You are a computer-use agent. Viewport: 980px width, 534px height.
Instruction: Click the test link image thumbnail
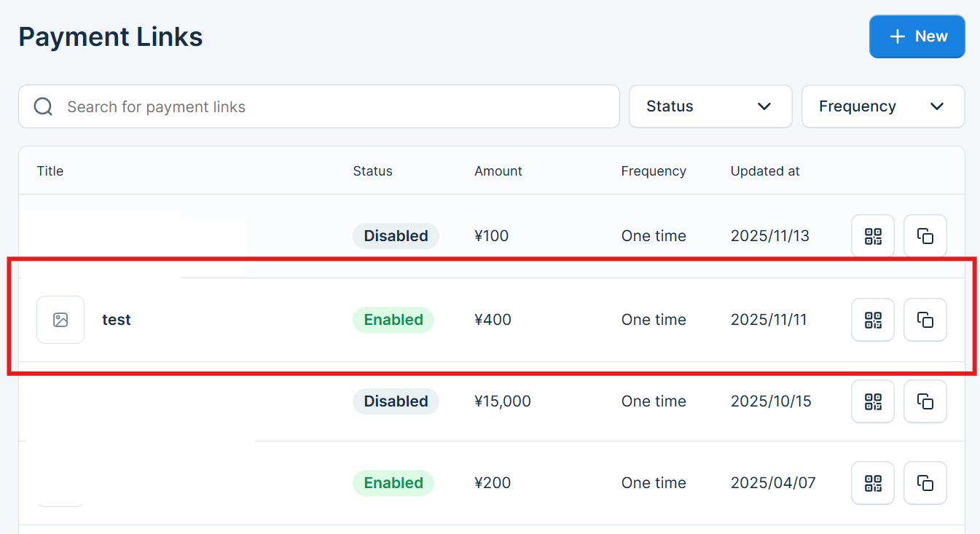(60, 320)
